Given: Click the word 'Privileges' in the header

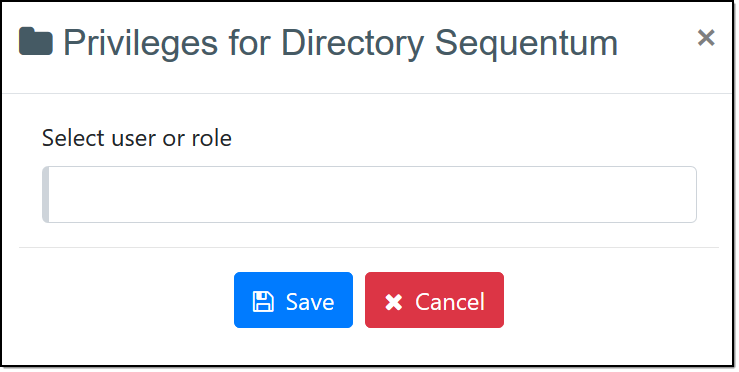Looking at the screenshot, I should tap(140, 43).
